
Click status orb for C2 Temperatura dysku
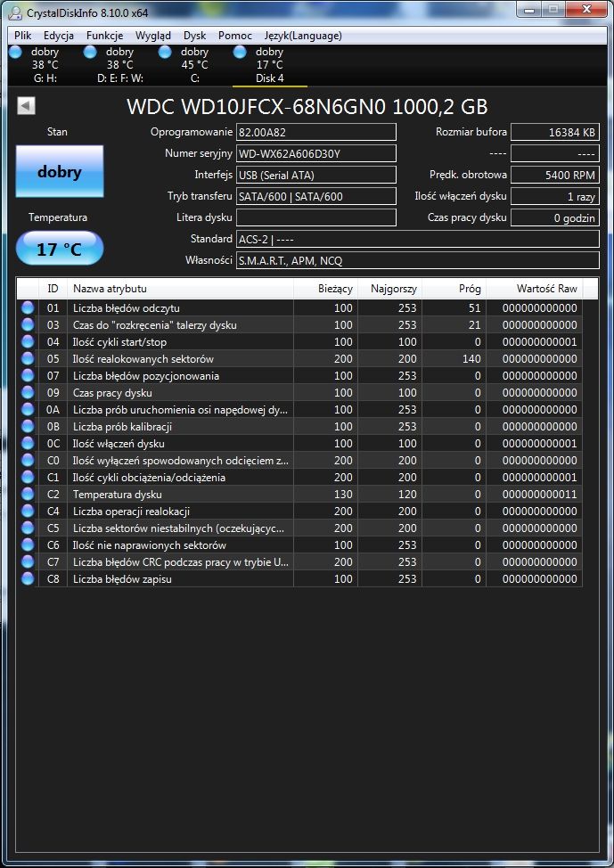[x=27, y=495]
